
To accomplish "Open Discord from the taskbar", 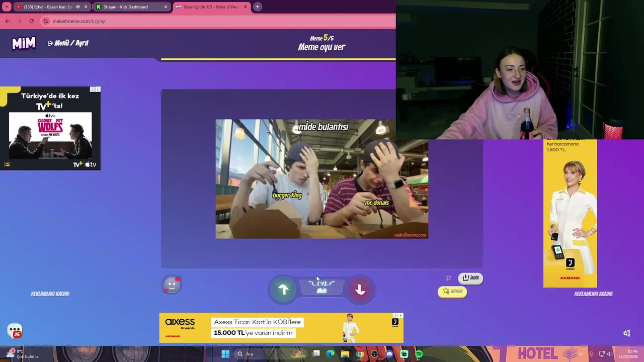I will pyautogui.click(x=389, y=354).
